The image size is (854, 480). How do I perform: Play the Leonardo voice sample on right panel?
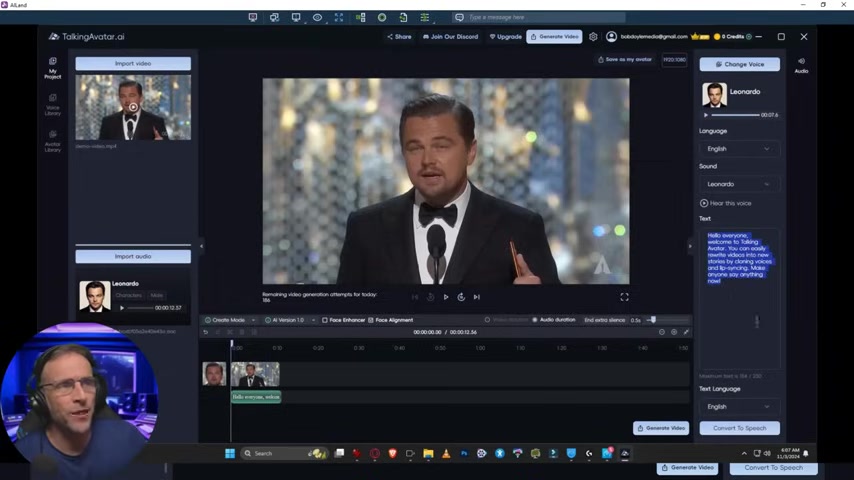[x=706, y=115]
